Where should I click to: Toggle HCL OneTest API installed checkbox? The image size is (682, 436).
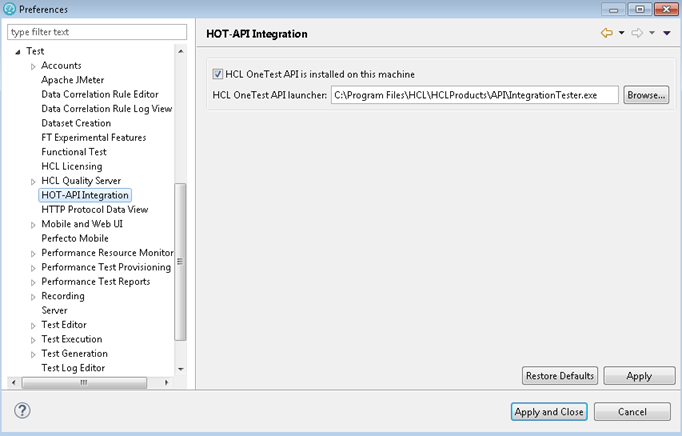click(x=218, y=74)
